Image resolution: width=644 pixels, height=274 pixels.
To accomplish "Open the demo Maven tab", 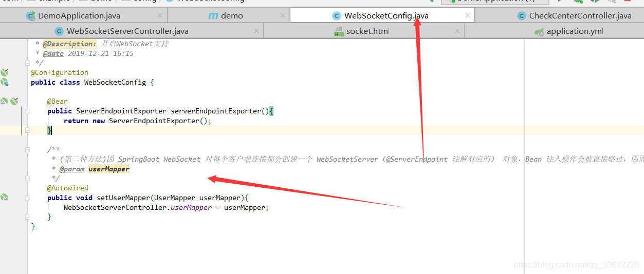I will (232, 16).
